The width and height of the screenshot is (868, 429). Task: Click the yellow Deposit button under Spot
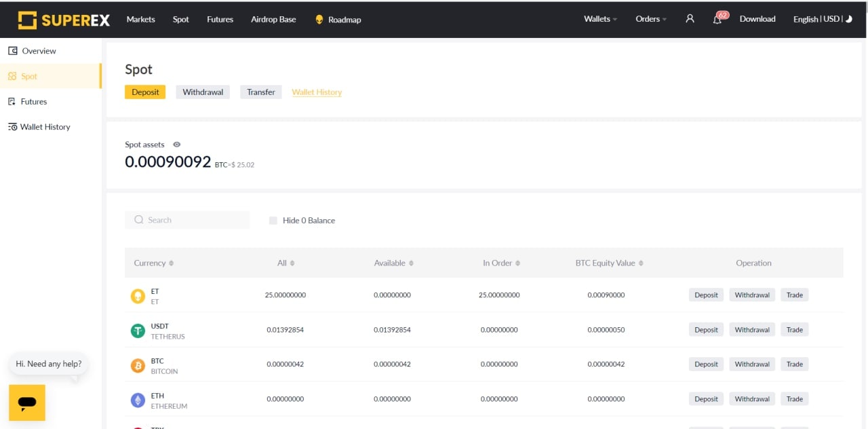[x=145, y=92]
